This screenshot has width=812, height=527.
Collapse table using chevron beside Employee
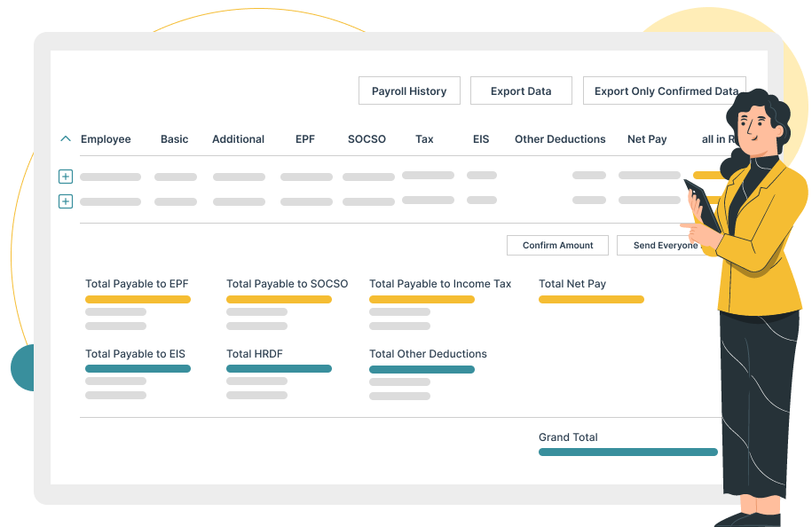coord(65,139)
